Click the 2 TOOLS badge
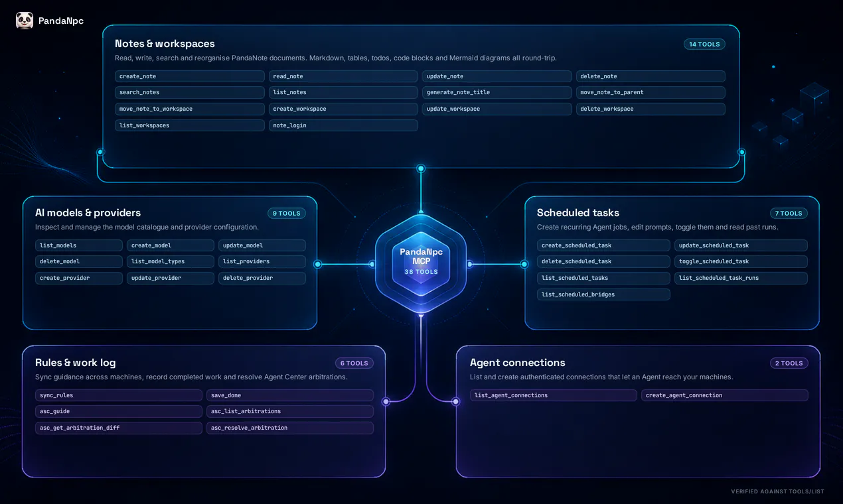The height and width of the screenshot is (504, 843). tap(789, 363)
